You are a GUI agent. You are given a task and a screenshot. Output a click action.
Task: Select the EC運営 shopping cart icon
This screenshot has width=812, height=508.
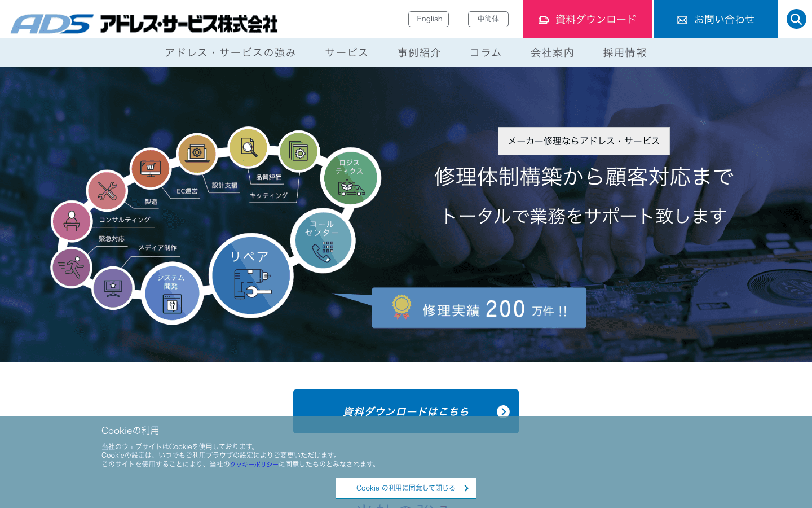[150, 168]
